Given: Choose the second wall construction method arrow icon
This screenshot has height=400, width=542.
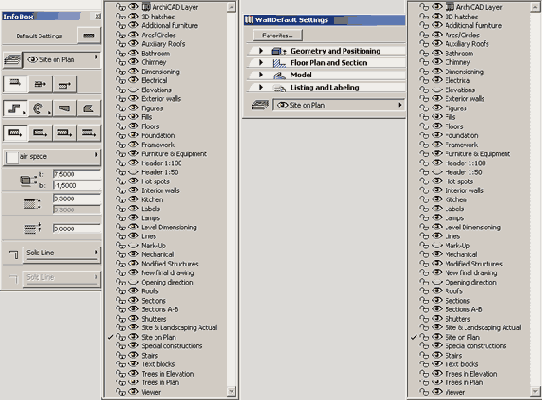Looking at the screenshot, I should pos(40,133).
